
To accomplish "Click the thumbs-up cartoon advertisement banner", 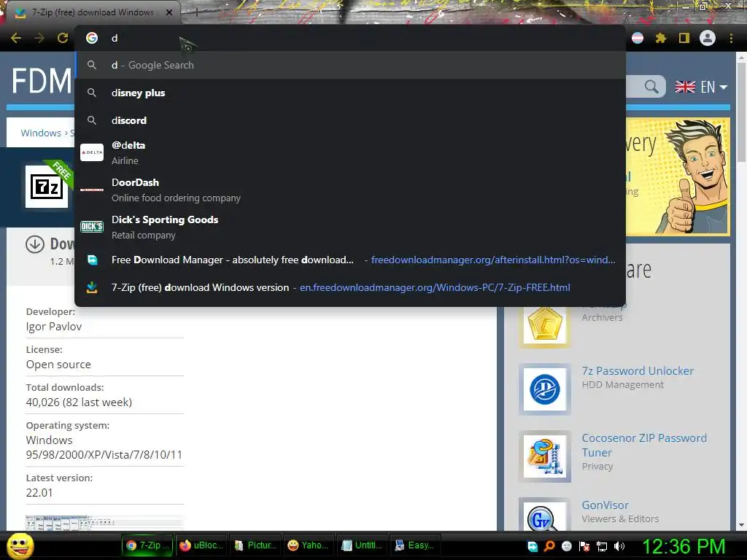I will (678, 176).
